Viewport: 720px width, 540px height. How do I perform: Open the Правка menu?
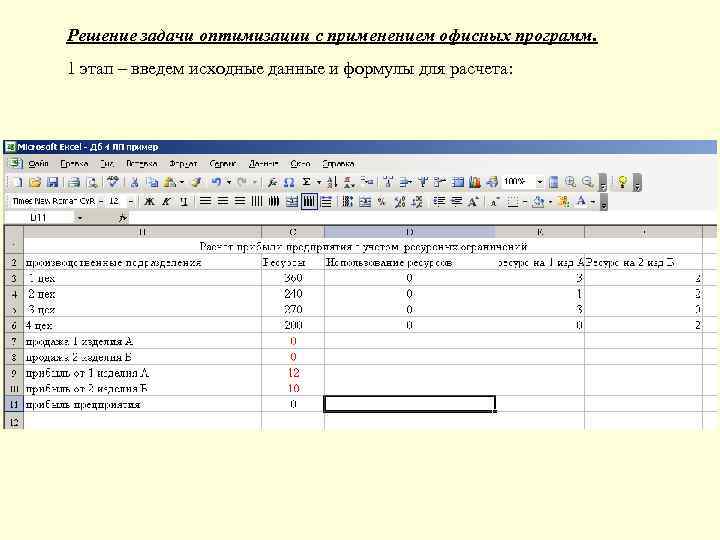click(73, 163)
